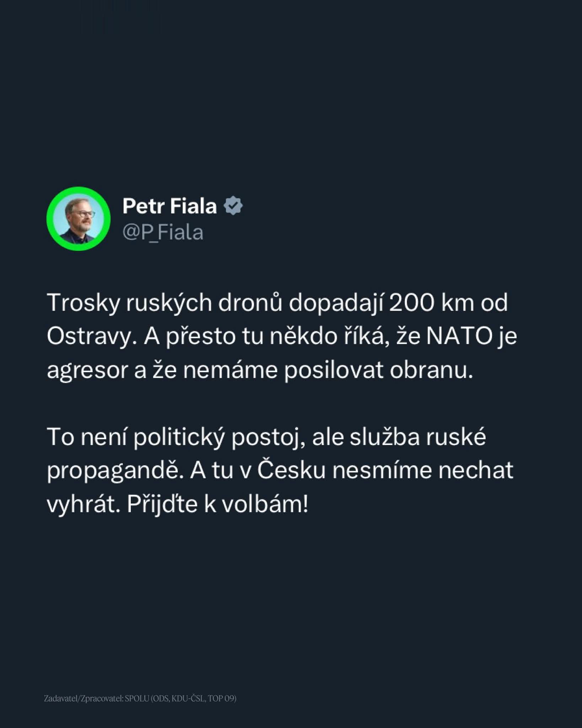
Task: Click the @P_Fiala handle
Action: (x=163, y=232)
